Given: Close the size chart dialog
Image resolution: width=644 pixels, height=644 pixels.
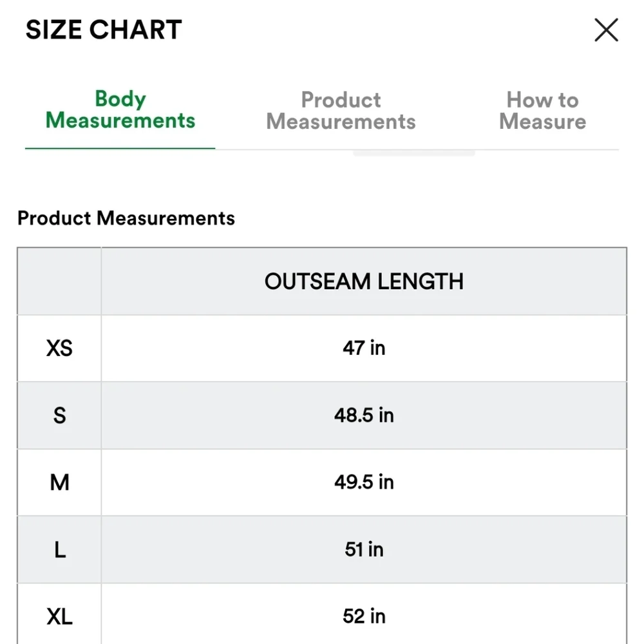Looking at the screenshot, I should pyautogui.click(x=606, y=30).
